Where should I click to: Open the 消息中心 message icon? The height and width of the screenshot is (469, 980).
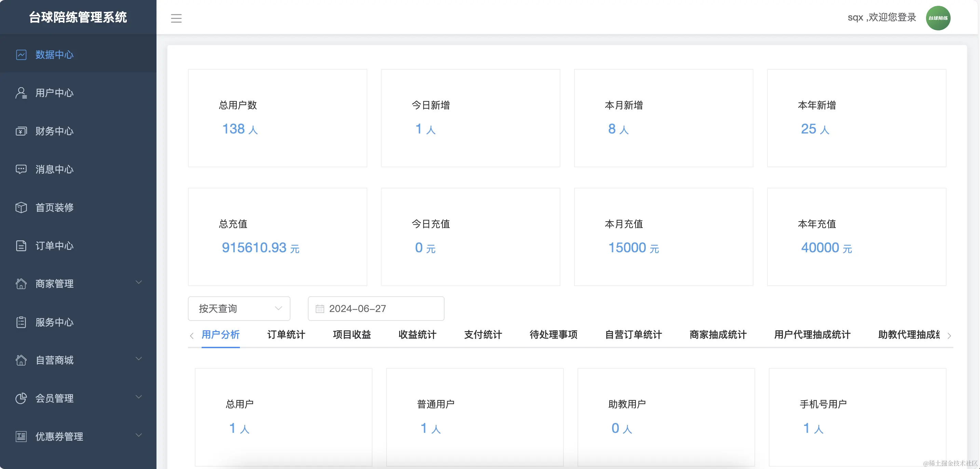21,169
